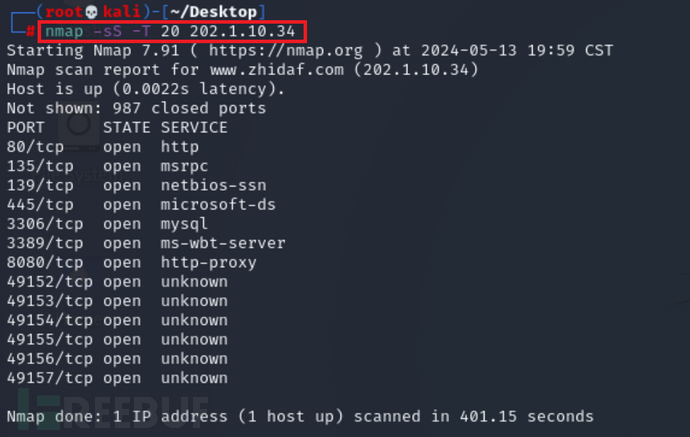Click the target IP 202.1.10.34 in the command

[242, 32]
